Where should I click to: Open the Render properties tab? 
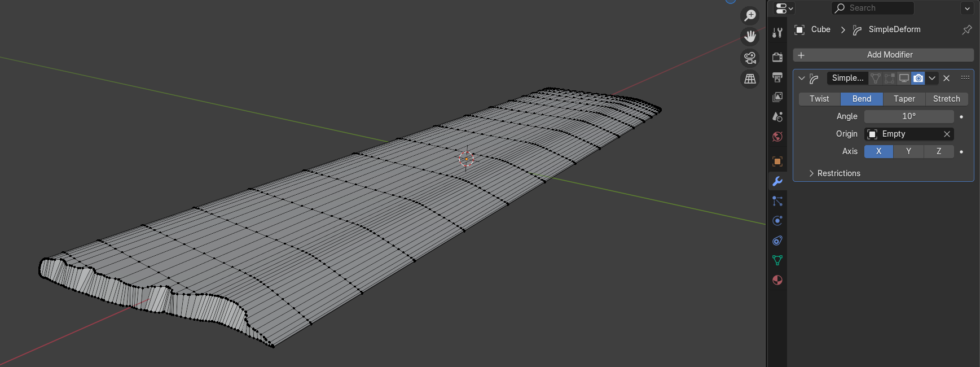(x=777, y=57)
